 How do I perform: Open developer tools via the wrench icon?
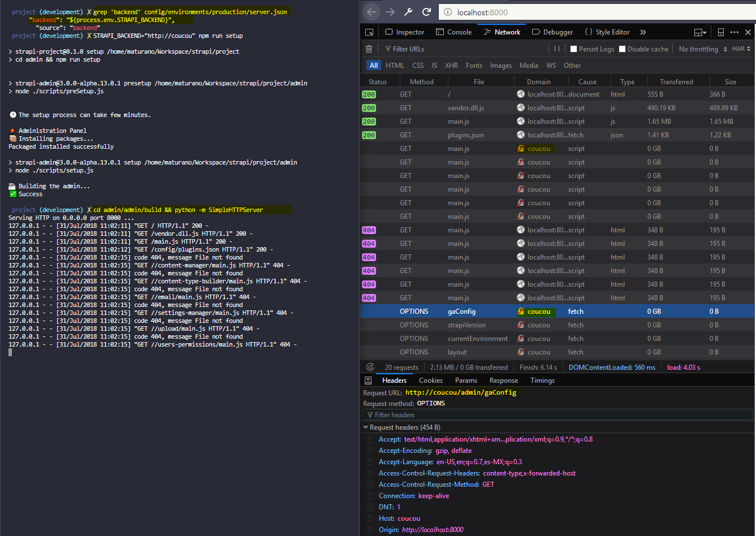click(408, 12)
